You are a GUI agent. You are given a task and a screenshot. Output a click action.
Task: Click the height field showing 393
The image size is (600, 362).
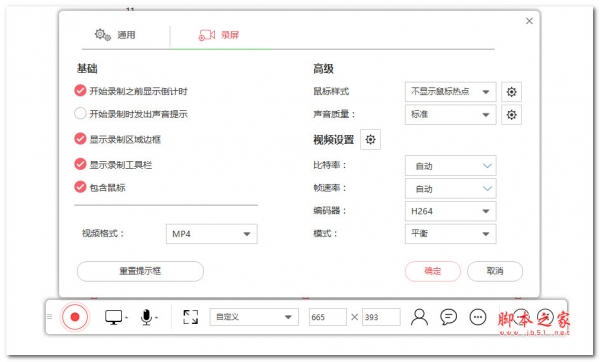click(381, 317)
